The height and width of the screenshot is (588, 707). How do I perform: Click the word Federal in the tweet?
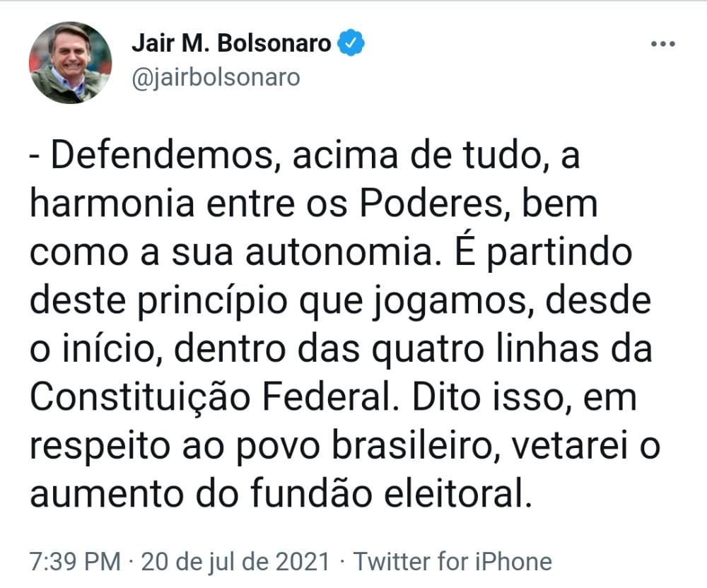(x=327, y=397)
